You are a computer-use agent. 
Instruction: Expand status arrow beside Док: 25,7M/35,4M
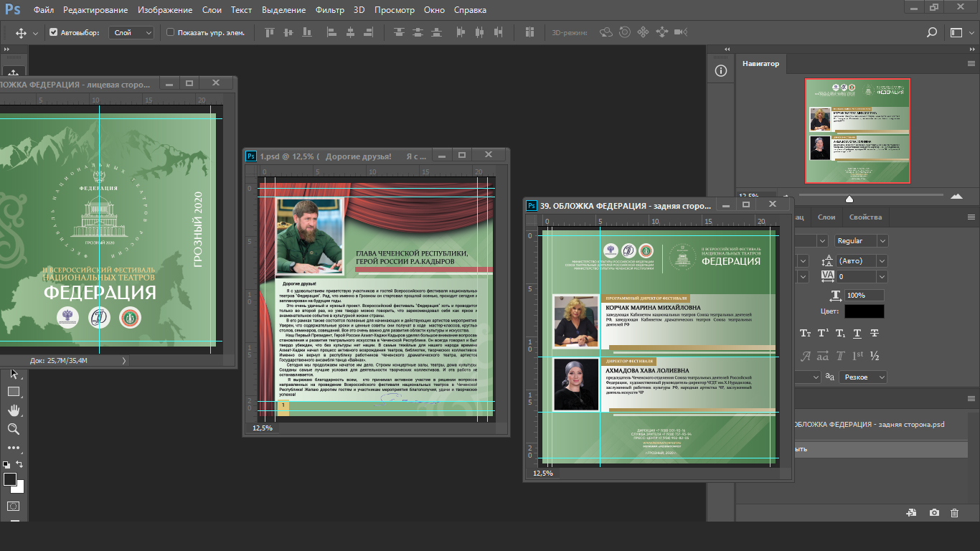click(x=125, y=360)
